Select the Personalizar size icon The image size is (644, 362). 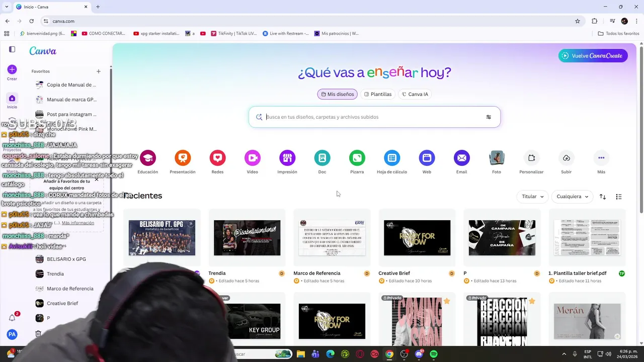tap(531, 158)
